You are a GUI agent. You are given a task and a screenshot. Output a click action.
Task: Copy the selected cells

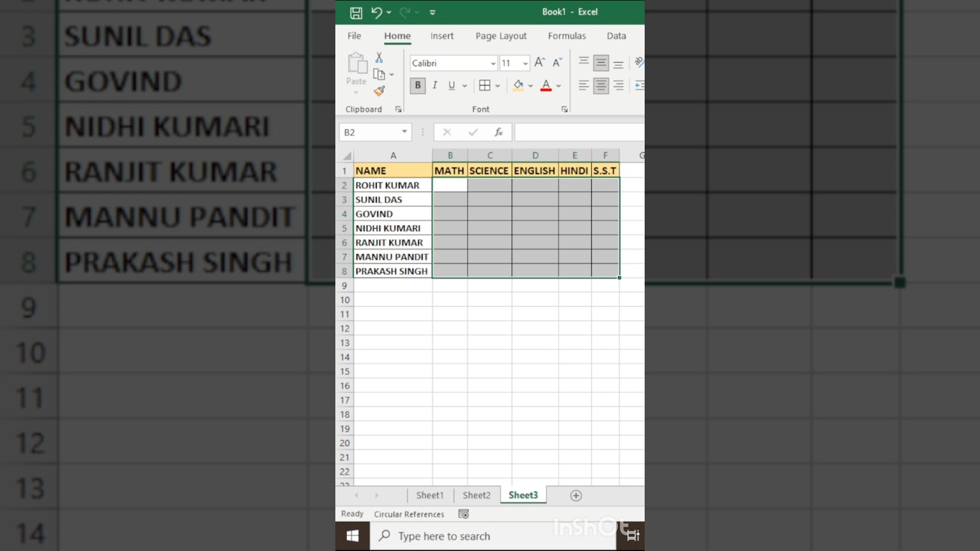coord(379,74)
